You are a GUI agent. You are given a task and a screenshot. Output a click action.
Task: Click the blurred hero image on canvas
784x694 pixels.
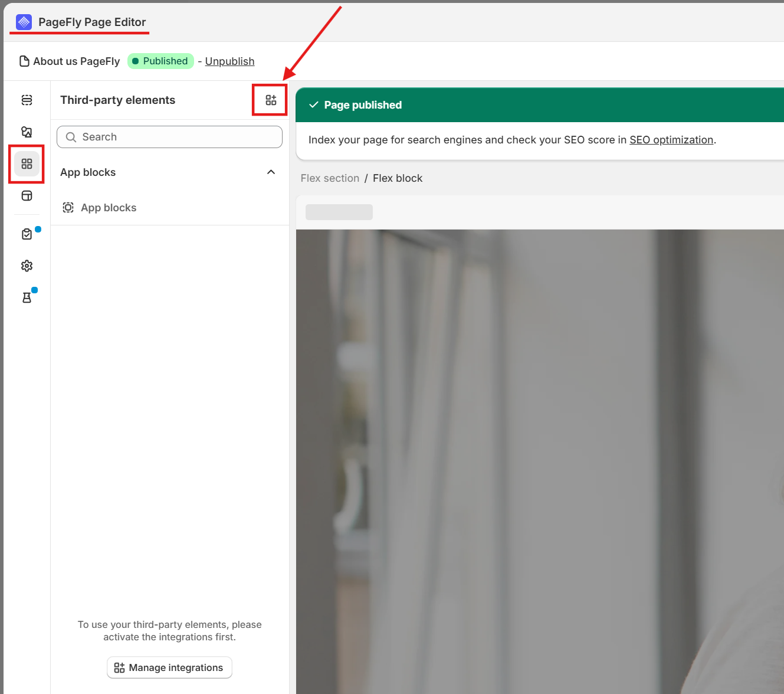(540, 461)
